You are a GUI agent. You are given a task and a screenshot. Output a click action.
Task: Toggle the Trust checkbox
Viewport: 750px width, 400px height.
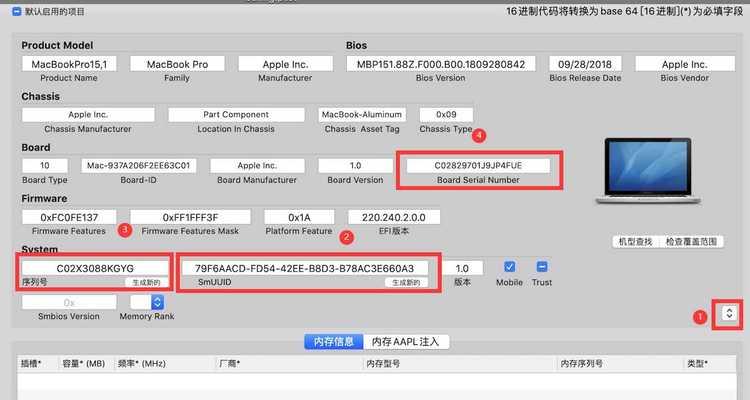[x=541, y=267]
